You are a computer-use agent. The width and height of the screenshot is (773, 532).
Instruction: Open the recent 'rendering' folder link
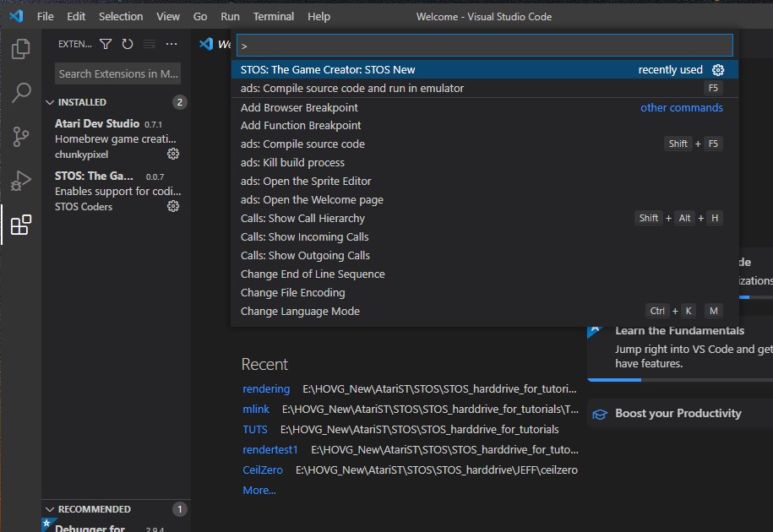coord(266,388)
